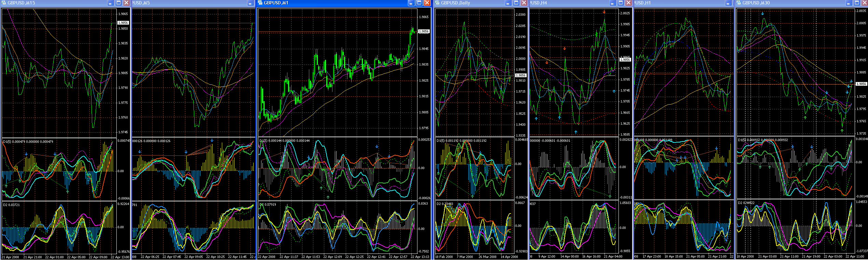Click the 14 Apr 00:00 time in H4 timeline
Image resolution: width=868 pixels, height=260 pixels.
tap(569, 257)
